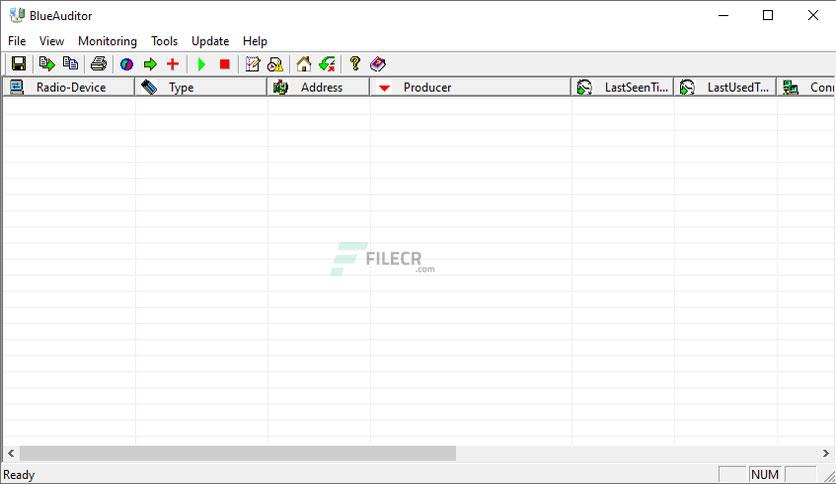Click the BlueAuditor title bar app icon

click(x=17, y=15)
